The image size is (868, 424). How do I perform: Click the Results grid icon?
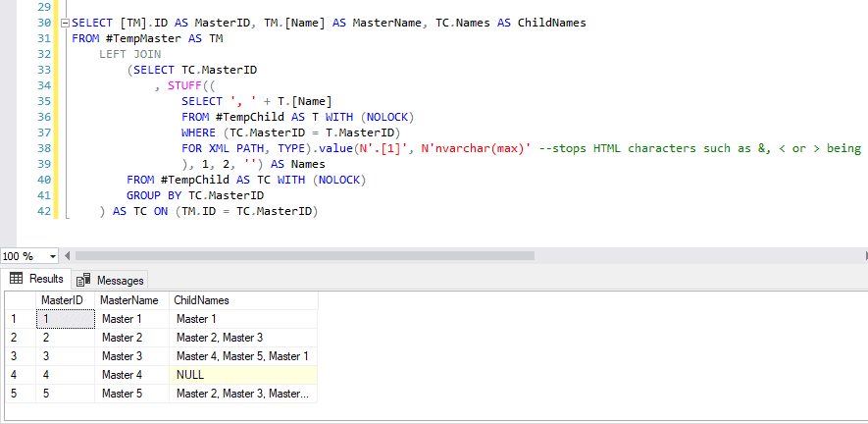16,279
